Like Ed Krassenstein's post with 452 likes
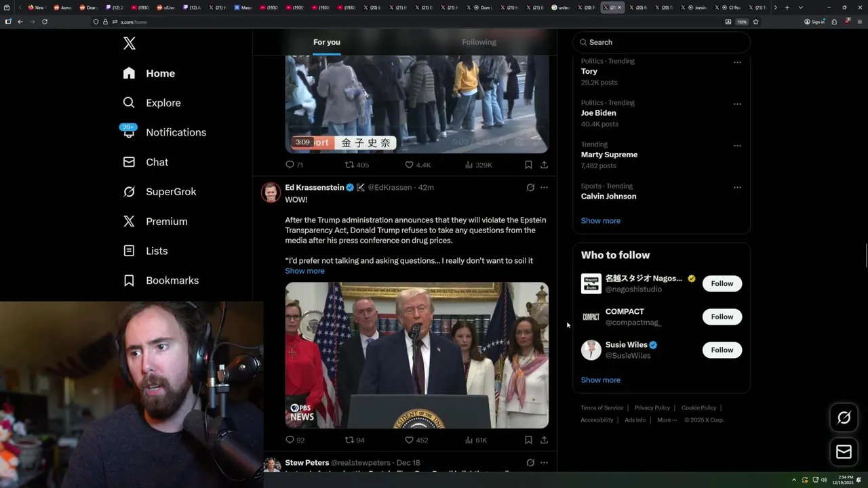Screen dimensions: 868x488 pyautogui.click(x=416, y=440)
